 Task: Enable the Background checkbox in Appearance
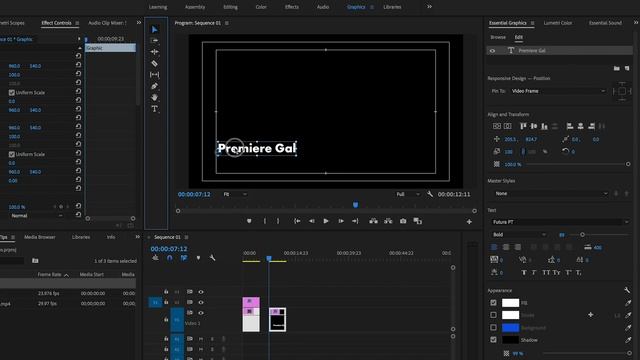(x=493, y=327)
